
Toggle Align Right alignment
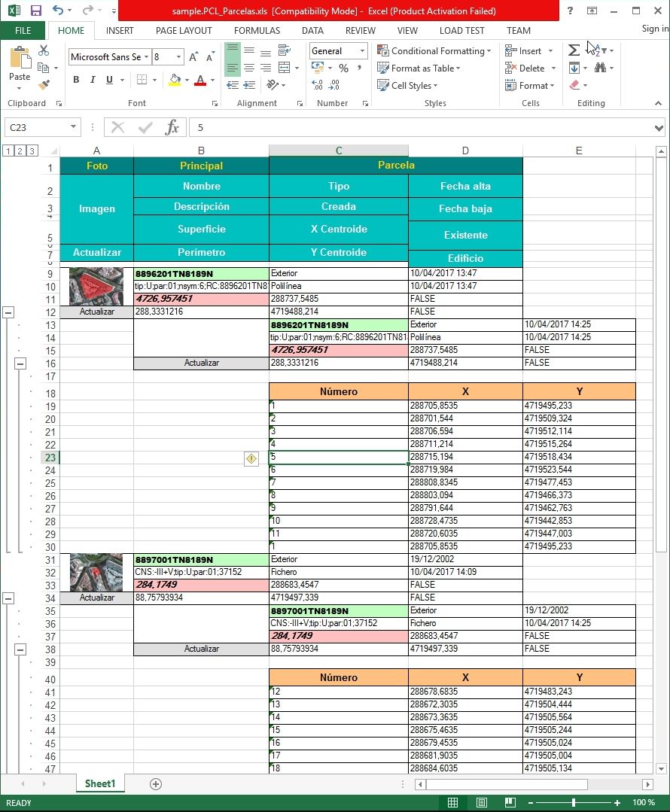click(266, 68)
